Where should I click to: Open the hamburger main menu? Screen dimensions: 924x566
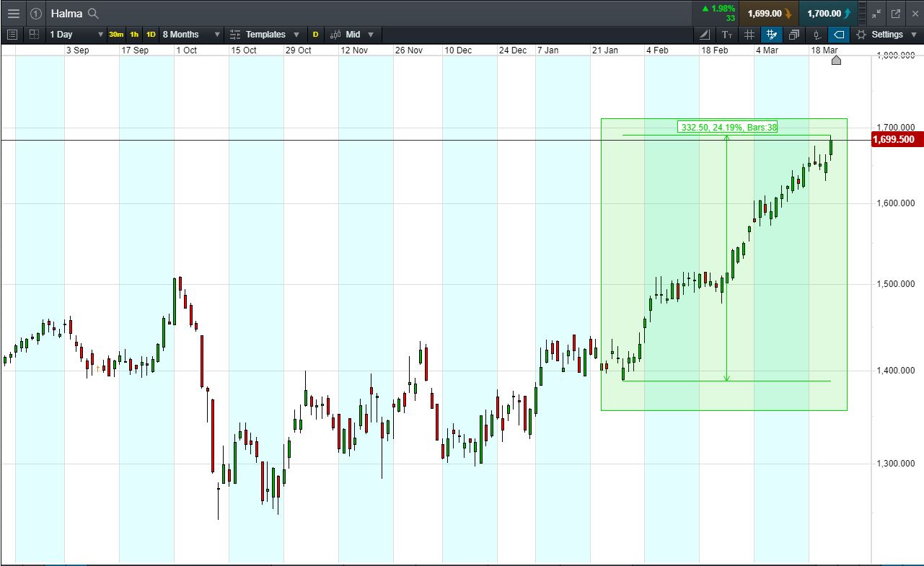14,13
